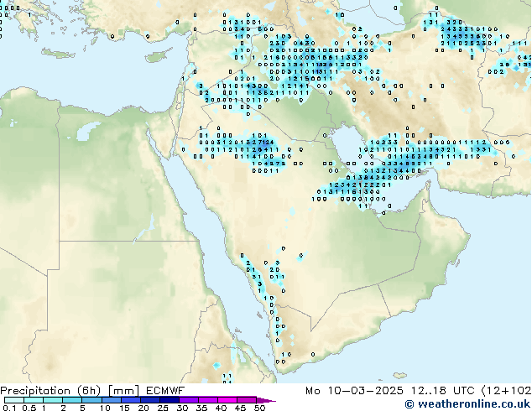The image size is (532, 411).
Task: Select the 30–35 mm purple legend swatch
Action: pyautogui.click(x=189, y=400)
